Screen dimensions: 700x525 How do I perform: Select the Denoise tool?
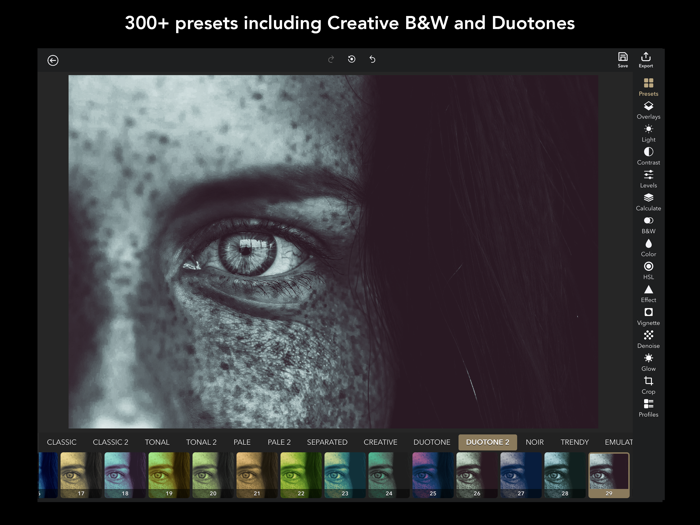point(648,339)
